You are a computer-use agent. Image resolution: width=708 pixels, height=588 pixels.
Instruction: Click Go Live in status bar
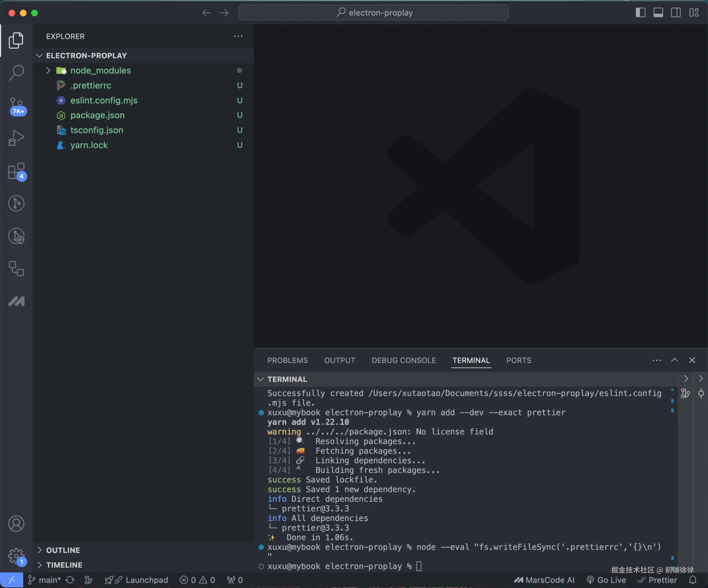point(606,580)
